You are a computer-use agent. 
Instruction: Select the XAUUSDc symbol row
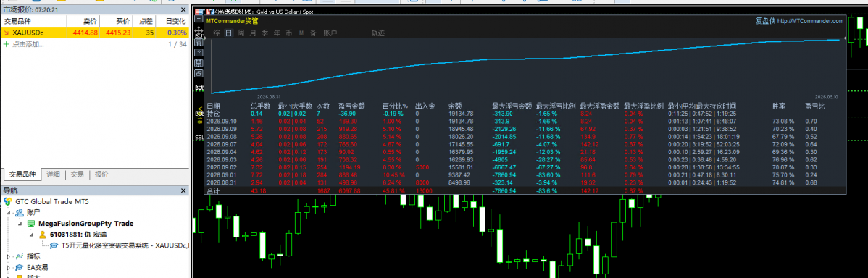[x=95, y=33]
